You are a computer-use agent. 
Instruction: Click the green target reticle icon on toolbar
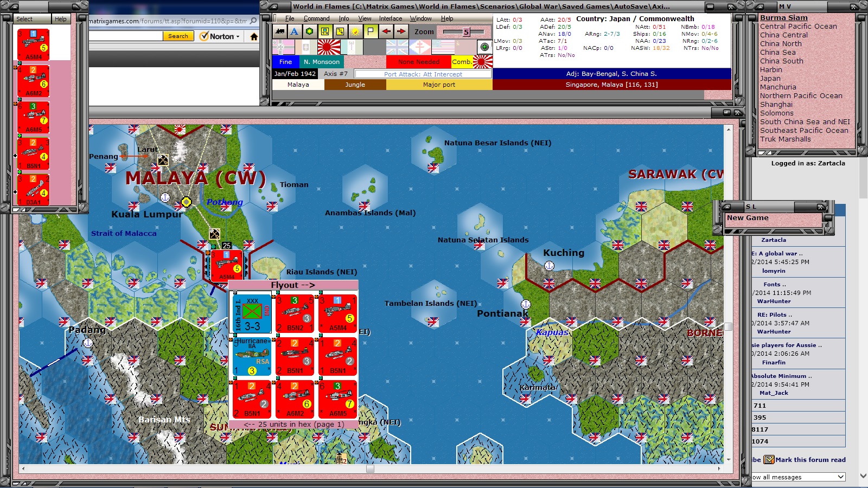click(x=483, y=46)
